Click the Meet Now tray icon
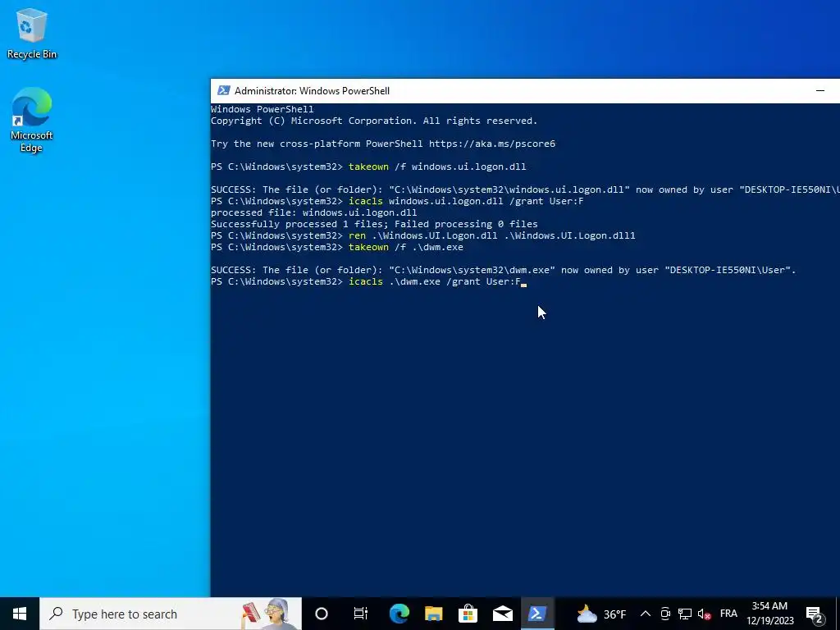 pos(665,614)
